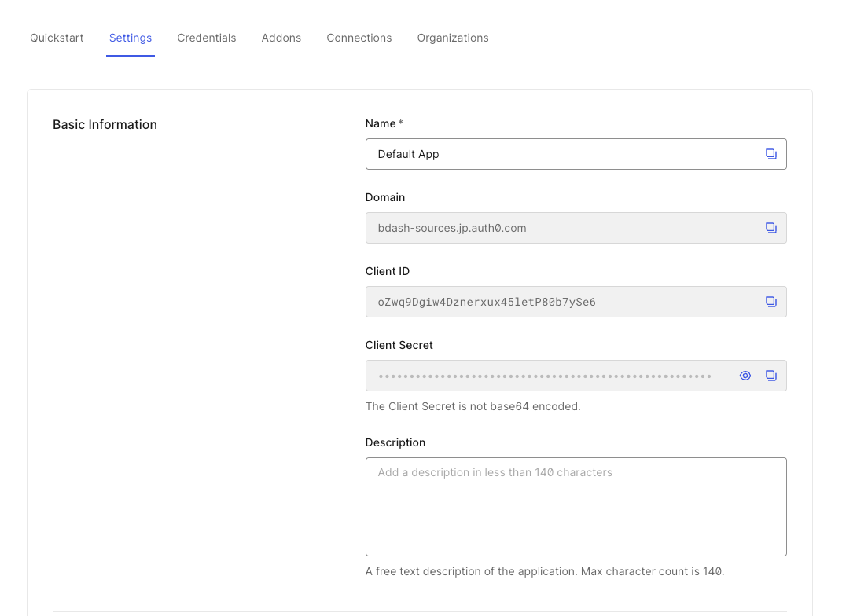Viewport: 857px width, 616px height.
Task: Go to the Connections tab
Action: pyautogui.click(x=359, y=38)
